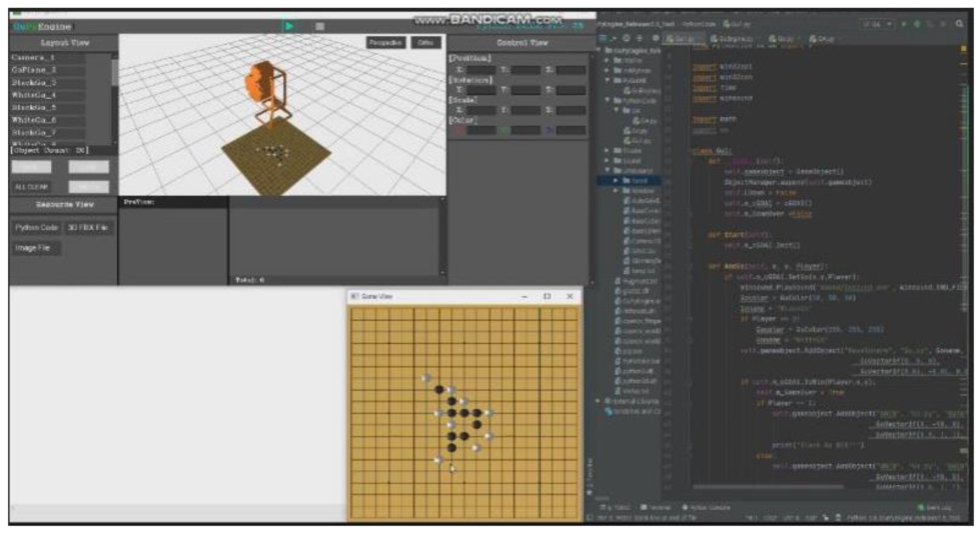980x533 pixels.
Task: Open the Python Console tool window
Action: coord(707,508)
